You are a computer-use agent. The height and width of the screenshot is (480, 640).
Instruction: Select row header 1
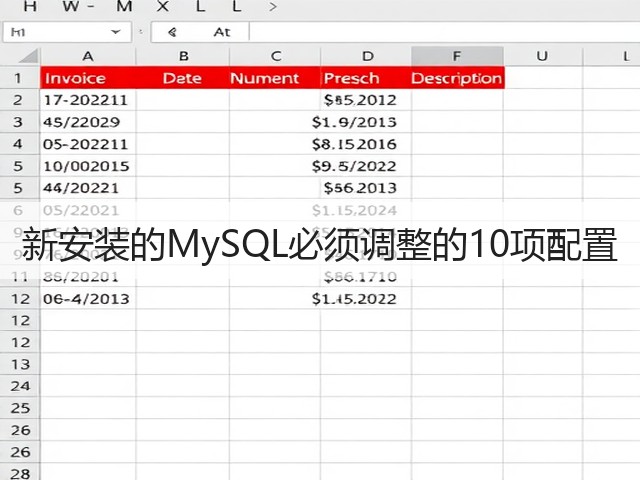[18, 78]
